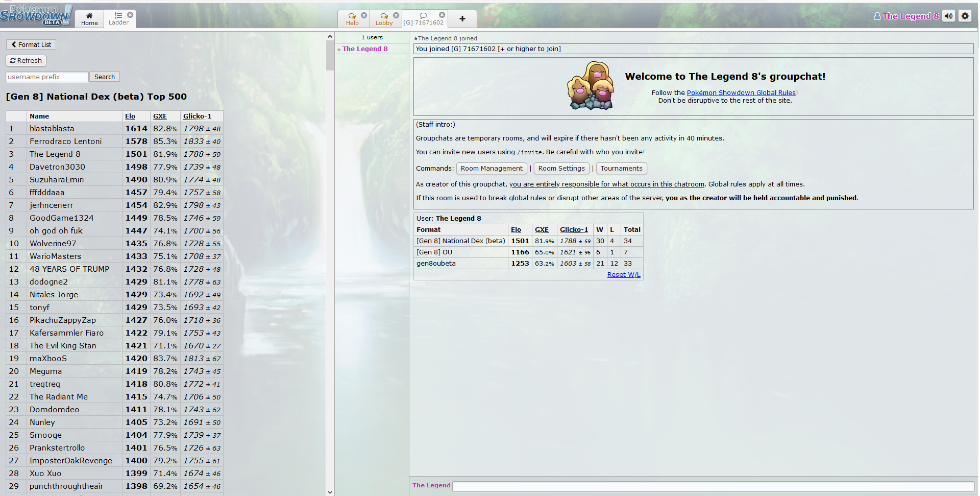Screen dimensions: 980x496
Task: Click the Dugtrio groupchat image
Action: pyautogui.click(x=591, y=85)
